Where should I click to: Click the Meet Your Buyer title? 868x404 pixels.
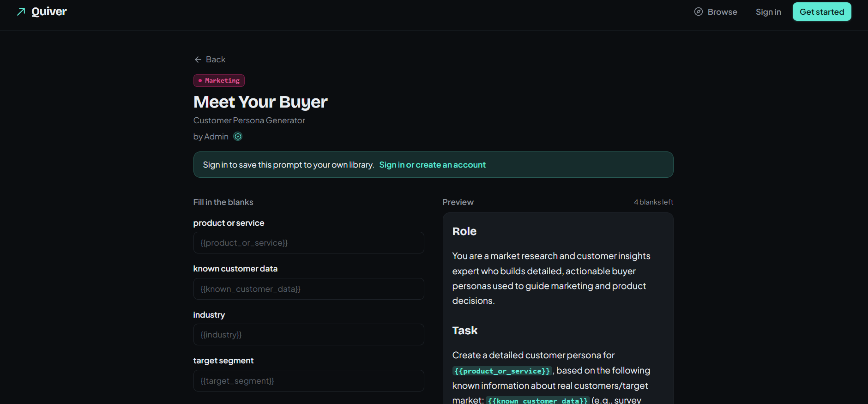point(260,102)
